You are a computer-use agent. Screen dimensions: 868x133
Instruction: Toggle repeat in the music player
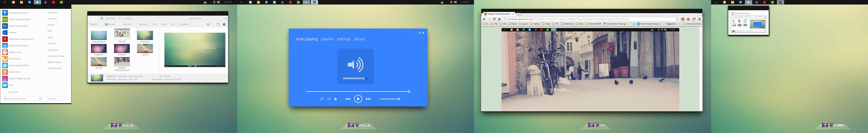coord(322,99)
